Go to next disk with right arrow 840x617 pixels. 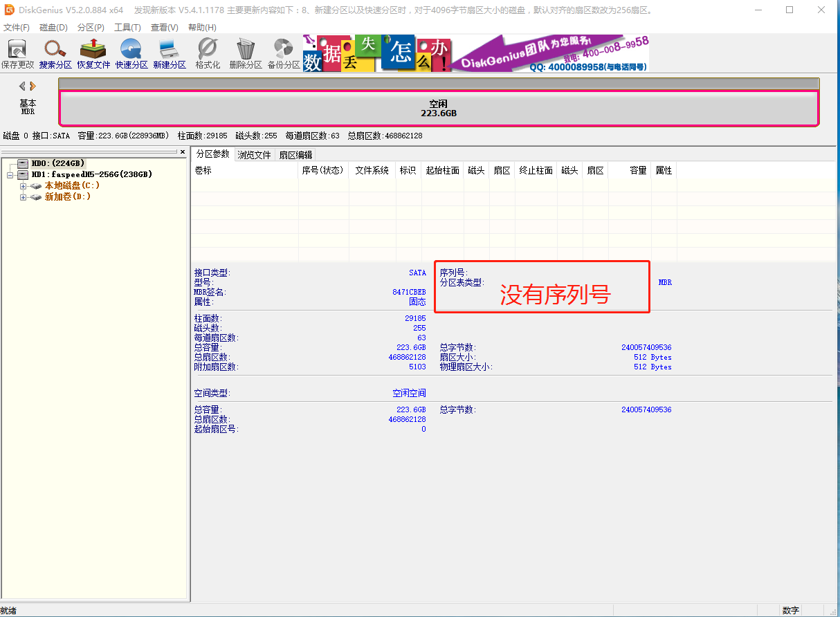pyautogui.click(x=33, y=86)
